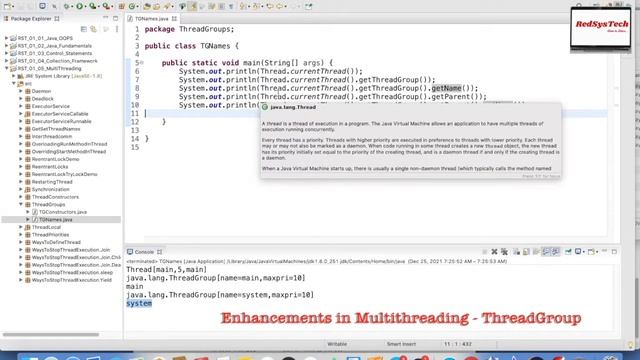This screenshot has height=360, width=640.
Task: Open Display Selected Console dropdown arrow
Action: [584, 252]
